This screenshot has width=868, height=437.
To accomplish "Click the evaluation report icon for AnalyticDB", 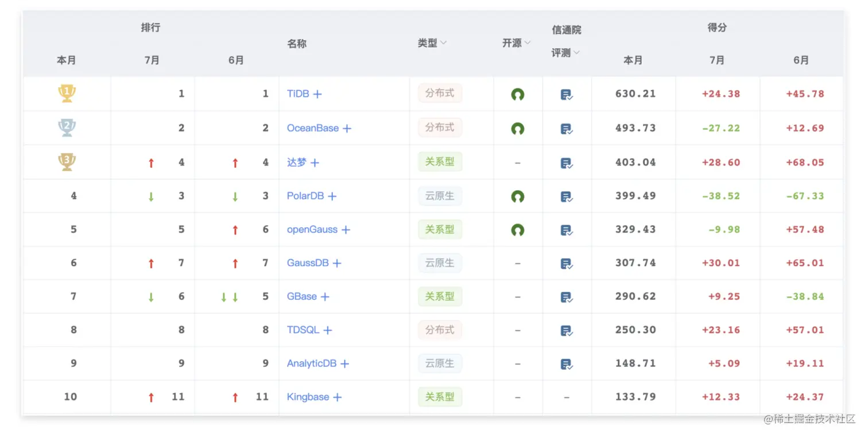I will click(x=567, y=364).
